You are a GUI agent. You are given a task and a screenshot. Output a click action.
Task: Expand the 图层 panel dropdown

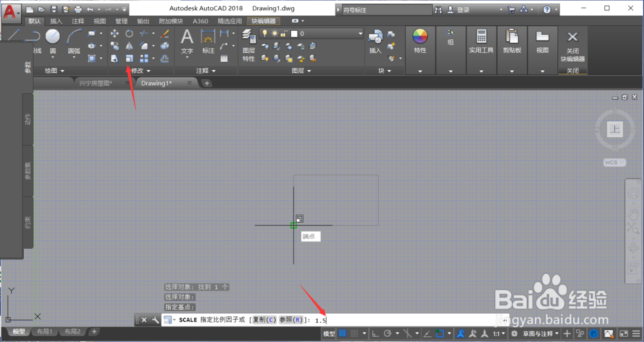(301, 71)
